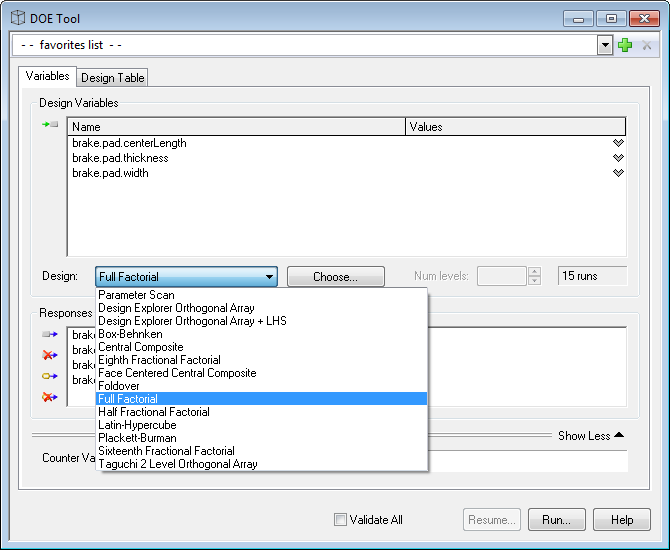Expand values for brake.pad.centerLength
This screenshot has width=670, height=550.
(618, 143)
